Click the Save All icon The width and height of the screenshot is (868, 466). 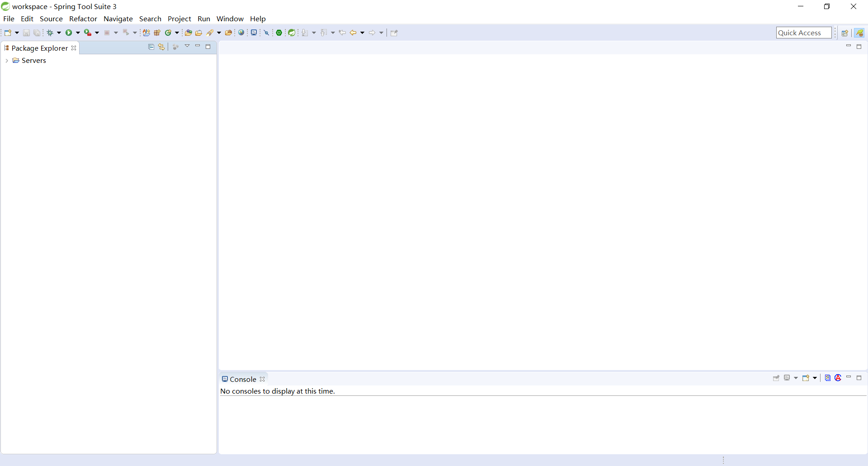click(x=37, y=33)
